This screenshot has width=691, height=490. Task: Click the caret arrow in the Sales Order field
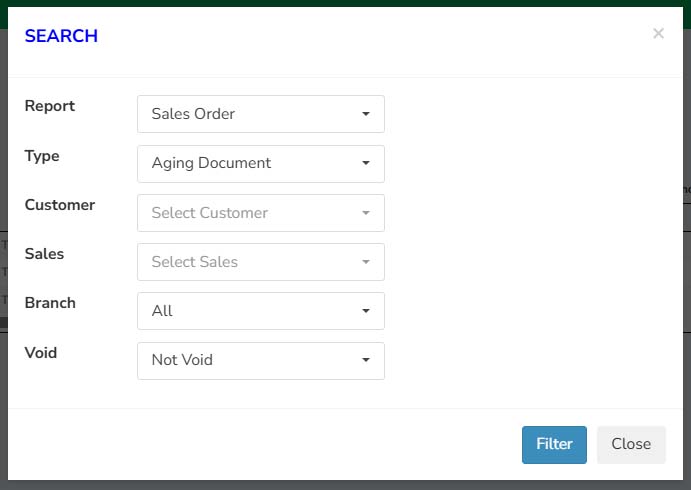tap(365, 114)
